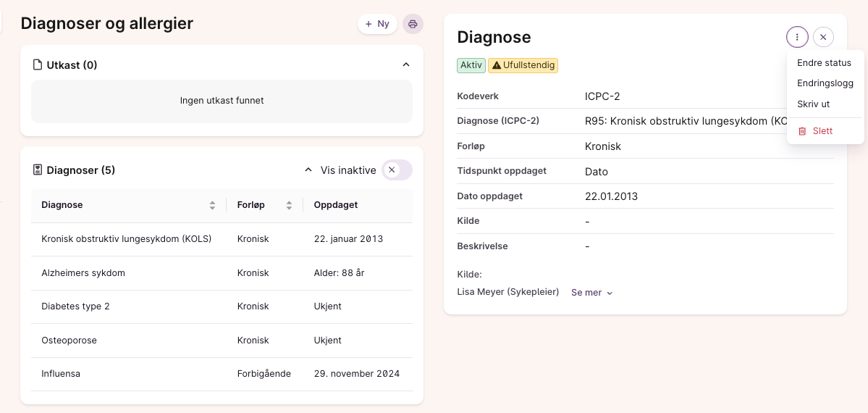Create a new entry with Ny button
This screenshot has width=868, height=413.
[x=377, y=24]
